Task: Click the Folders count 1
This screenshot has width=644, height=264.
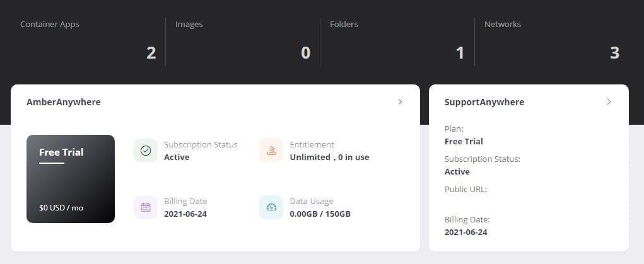Action: (x=460, y=53)
